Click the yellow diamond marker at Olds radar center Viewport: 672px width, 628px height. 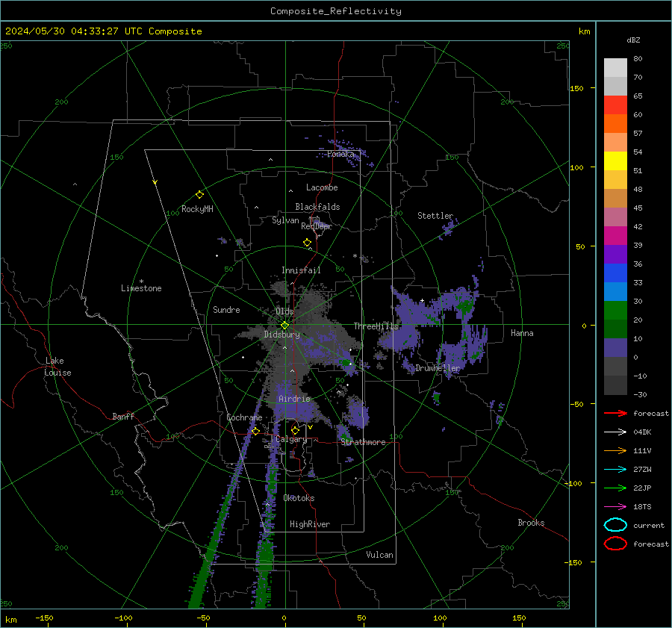284,326
